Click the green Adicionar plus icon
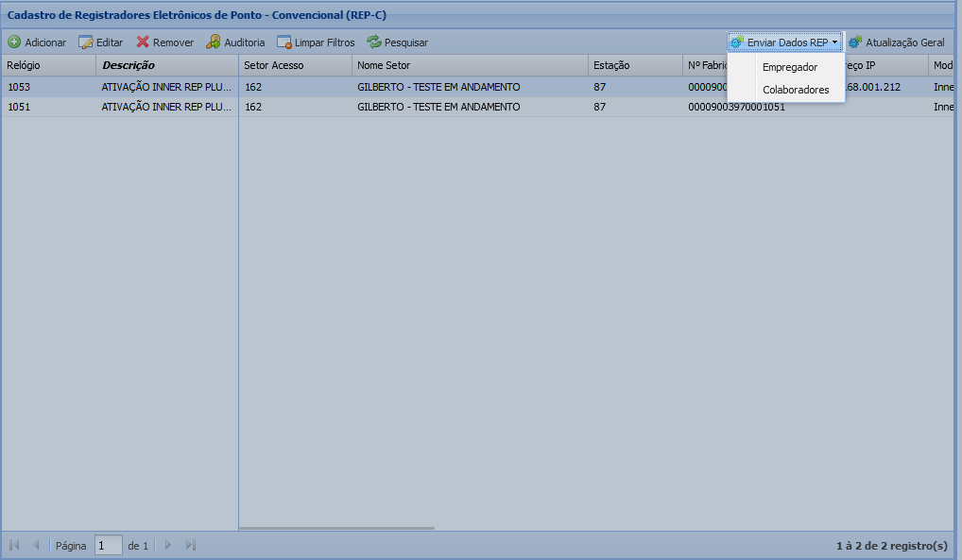This screenshot has height=560, width=962. pyautogui.click(x=14, y=42)
